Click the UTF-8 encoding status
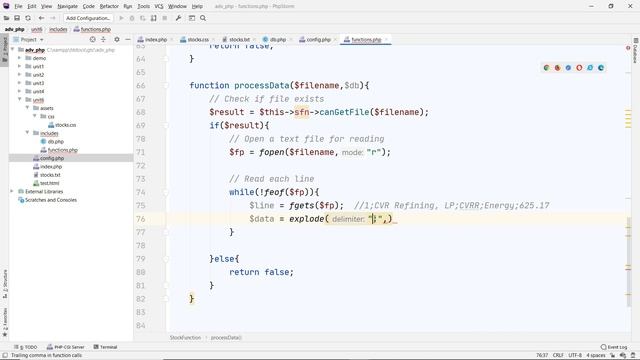Image resolution: width=640 pixels, height=360 pixels. pos(575,355)
